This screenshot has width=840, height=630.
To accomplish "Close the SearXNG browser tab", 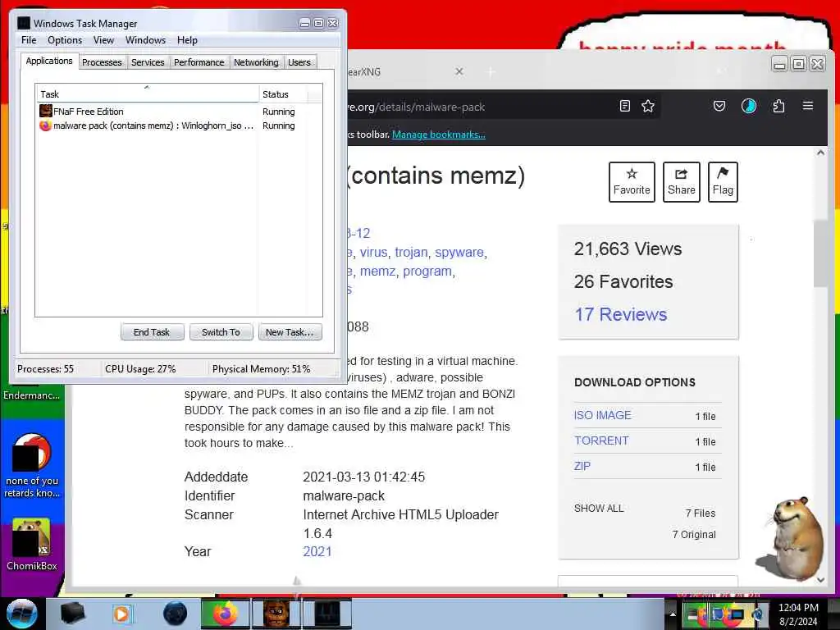I will pos(459,71).
